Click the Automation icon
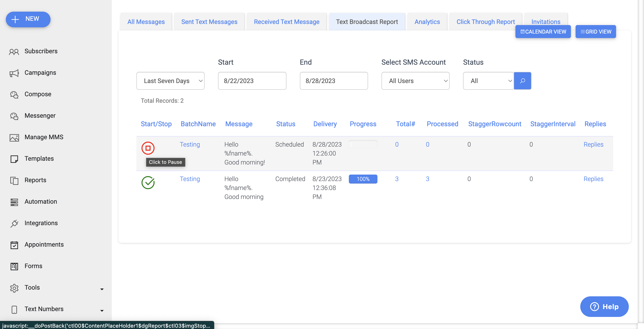 point(14,202)
